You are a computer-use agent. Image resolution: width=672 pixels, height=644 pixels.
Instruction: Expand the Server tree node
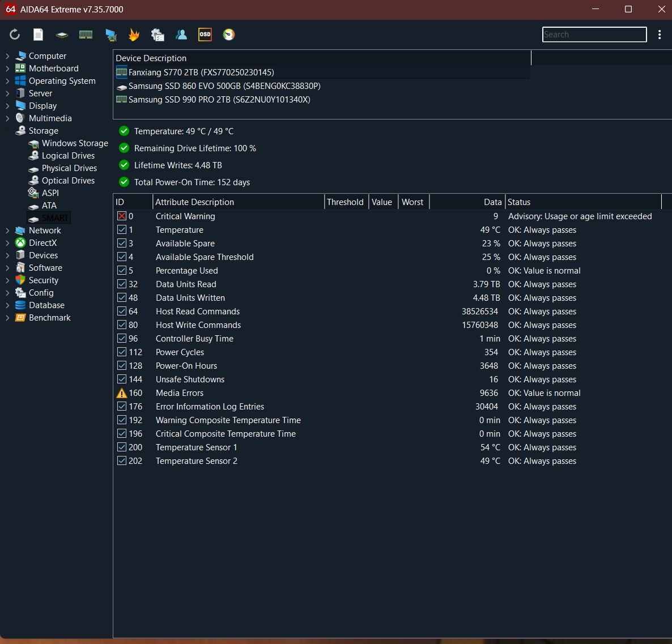[7, 93]
